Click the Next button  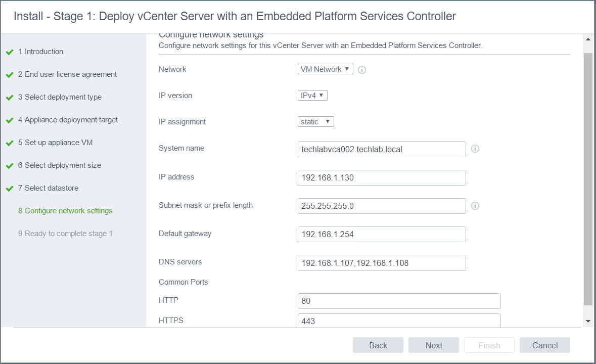434,345
